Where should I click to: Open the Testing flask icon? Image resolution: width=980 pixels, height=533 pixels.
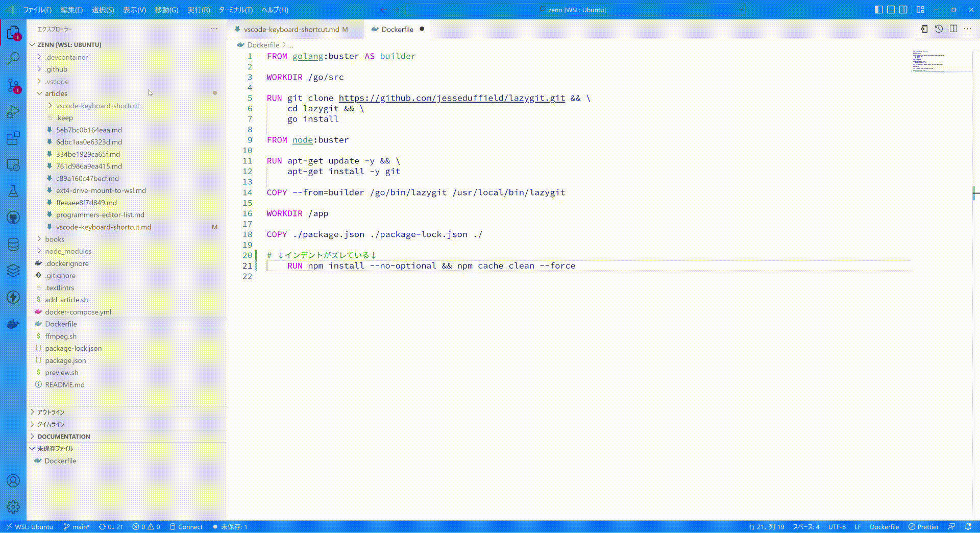click(13, 191)
